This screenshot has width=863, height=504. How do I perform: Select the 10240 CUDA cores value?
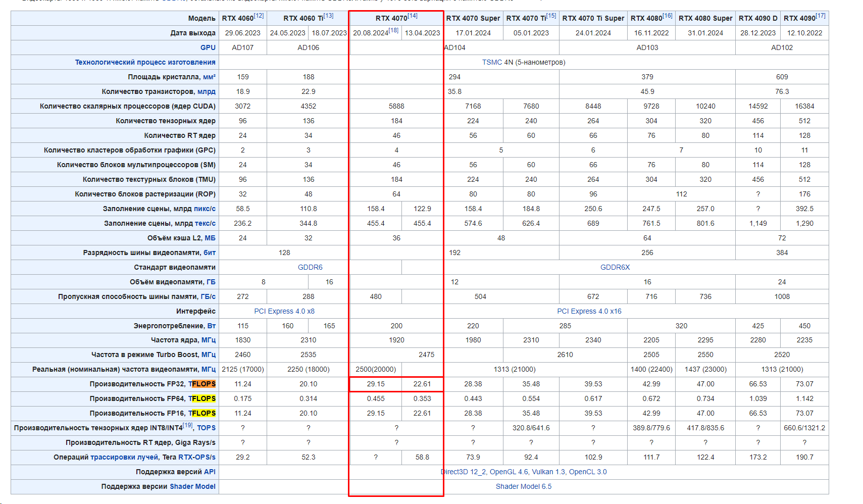(705, 106)
